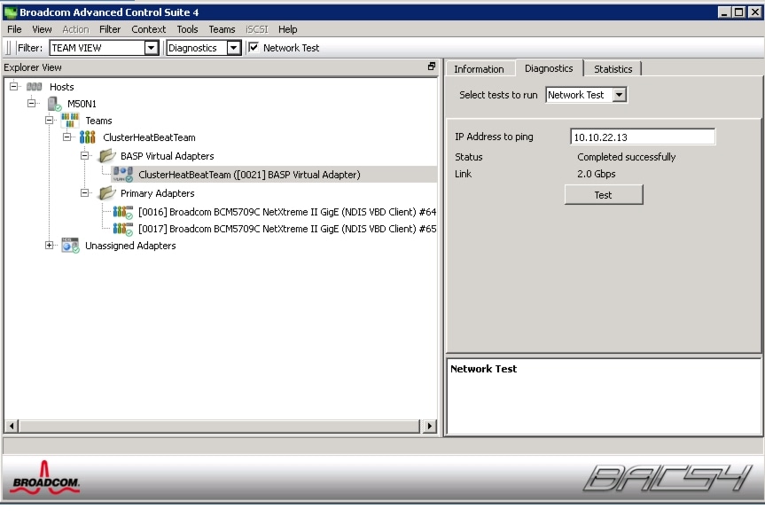The image size is (765, 532).
Task: Maximize the Broadcom Advanced Control Suite window
Action: point(739,12)
